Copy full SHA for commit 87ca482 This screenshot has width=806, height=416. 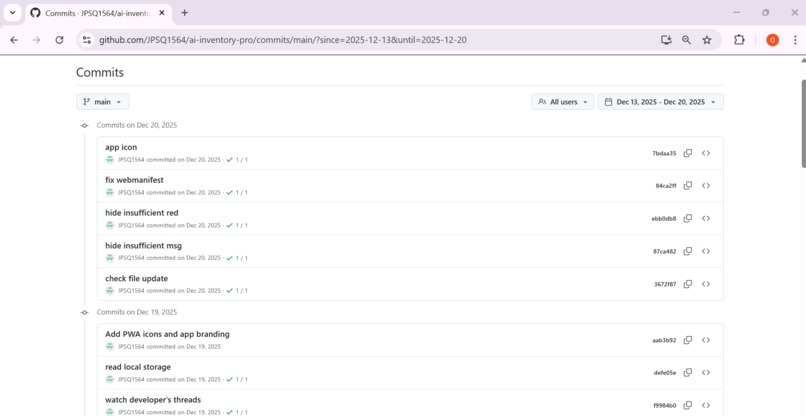coord(687,251)
